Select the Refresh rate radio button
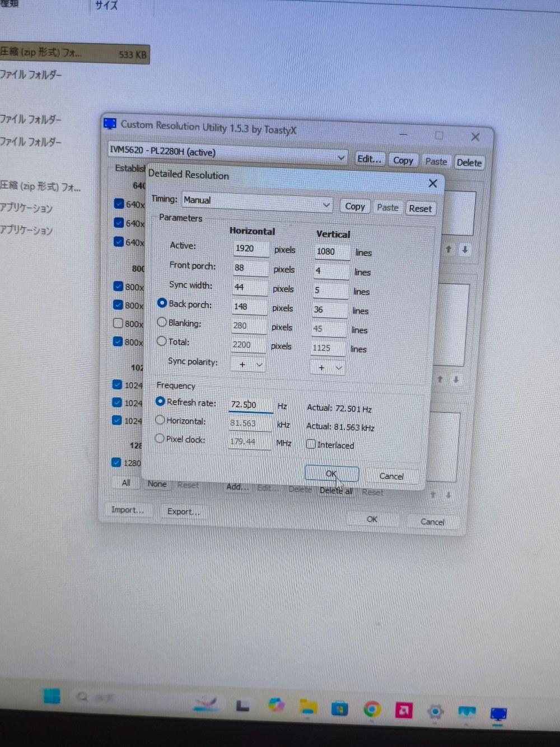Screen dimensions: 560x747 pyautogui.click(x=160, y=401)
